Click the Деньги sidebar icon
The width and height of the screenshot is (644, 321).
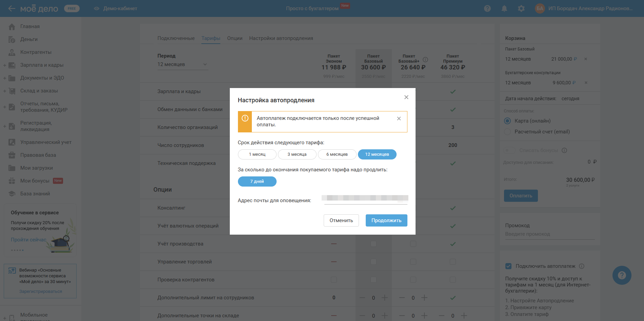click(12, 39)
